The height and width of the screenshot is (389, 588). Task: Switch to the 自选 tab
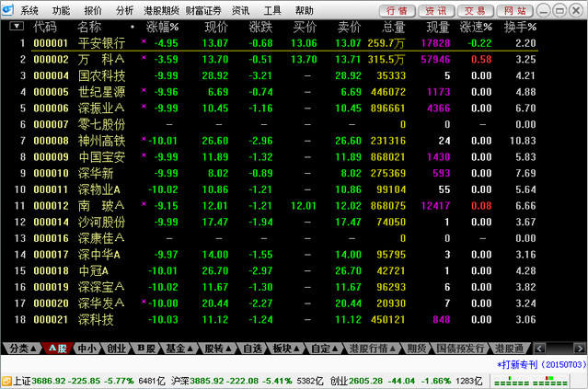pos(253,349)
